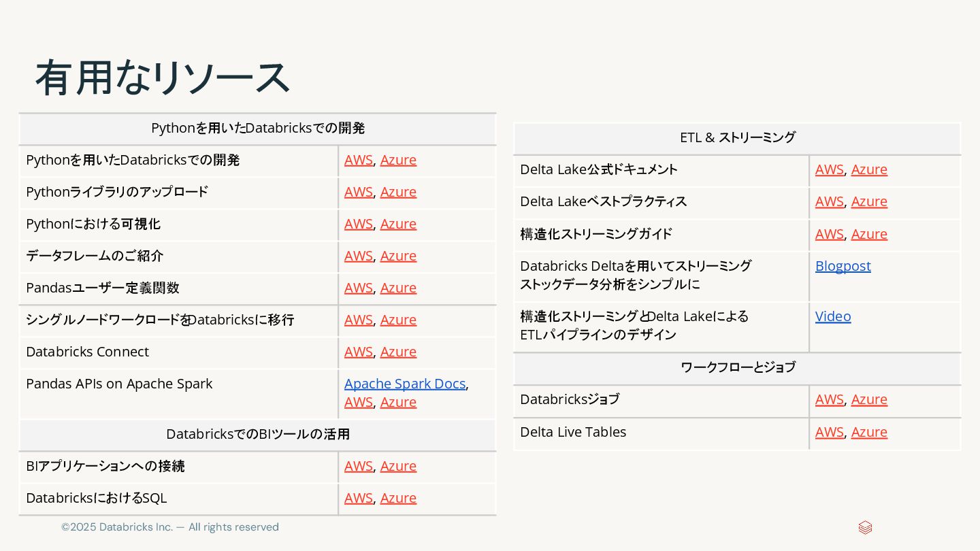980x551 pixels.
Task: Open Azure link for Databricksジョブ
Action: (x=869, y=399)
